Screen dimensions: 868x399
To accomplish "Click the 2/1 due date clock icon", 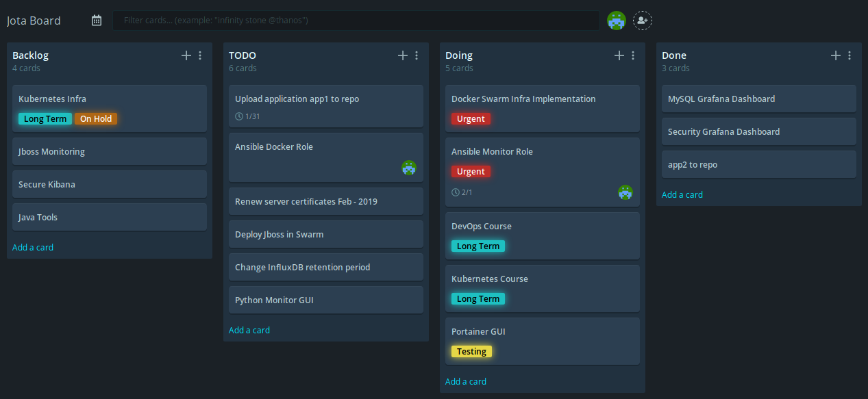I will (x=456, y=192).
